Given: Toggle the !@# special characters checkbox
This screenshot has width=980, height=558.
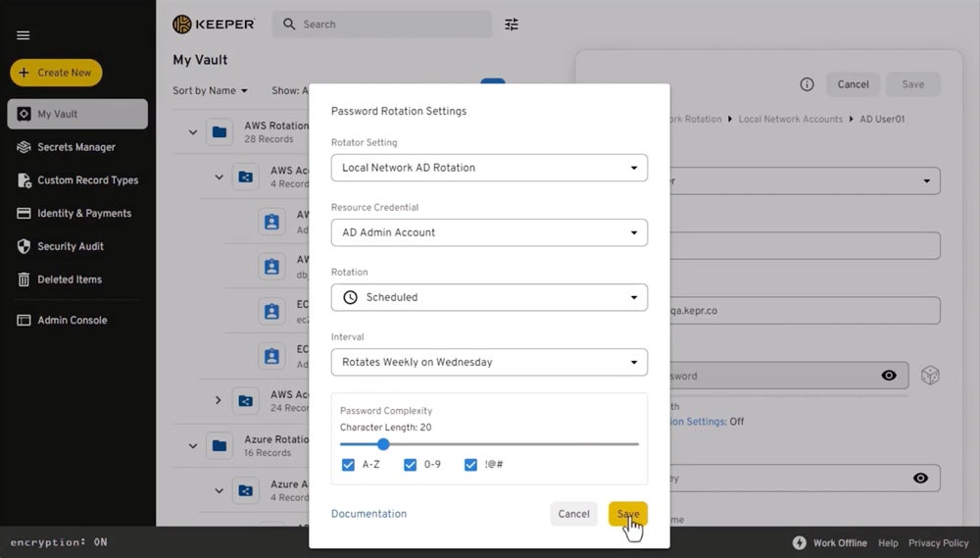Looking at the screenshot, I should [x=470, y=465].
